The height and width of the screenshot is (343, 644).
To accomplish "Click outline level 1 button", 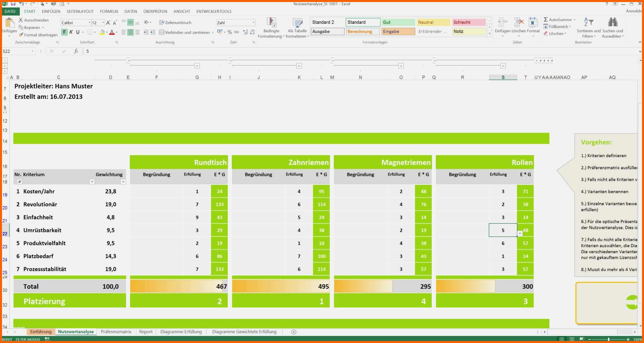I will pos(5,61).
